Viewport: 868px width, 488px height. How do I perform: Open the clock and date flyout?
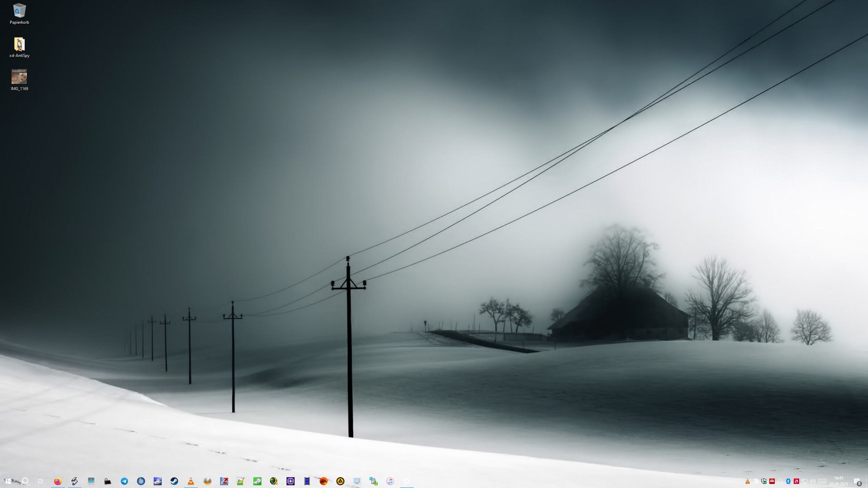839,481
